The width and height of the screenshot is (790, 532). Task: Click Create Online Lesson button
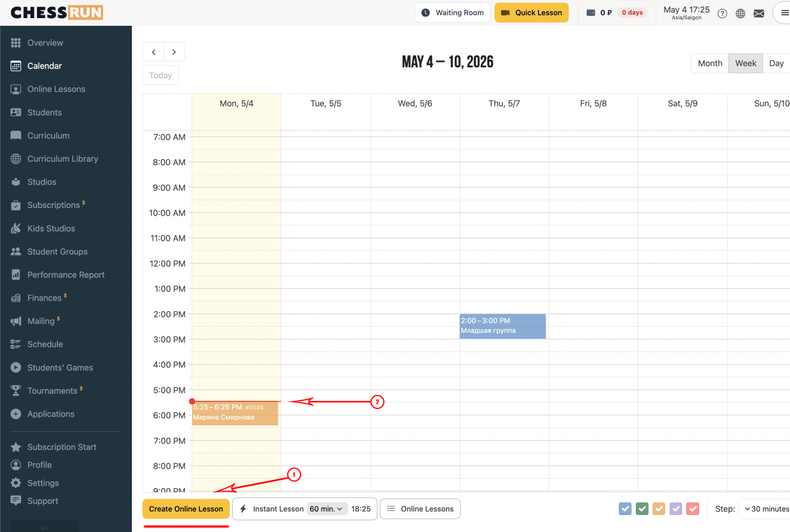[x=186, y=509]
